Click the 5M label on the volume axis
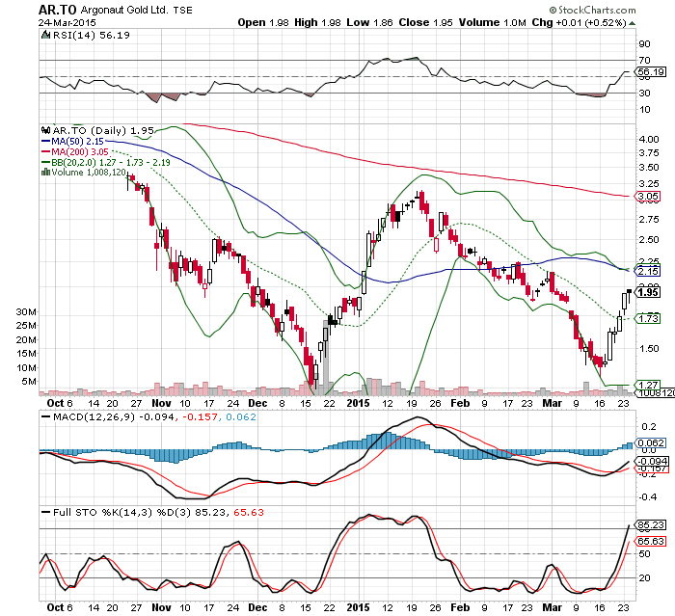Viewport: 675px width, 616px height. [x=29, y=382]
